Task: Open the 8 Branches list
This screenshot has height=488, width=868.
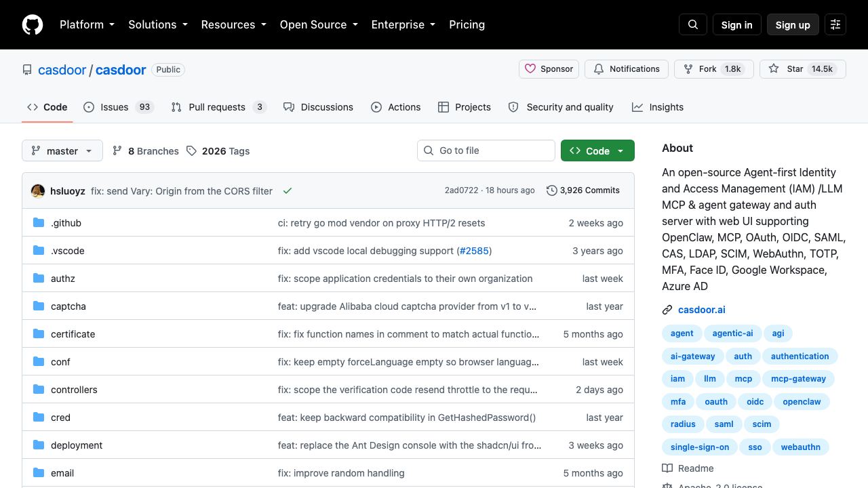Action: 146,151
